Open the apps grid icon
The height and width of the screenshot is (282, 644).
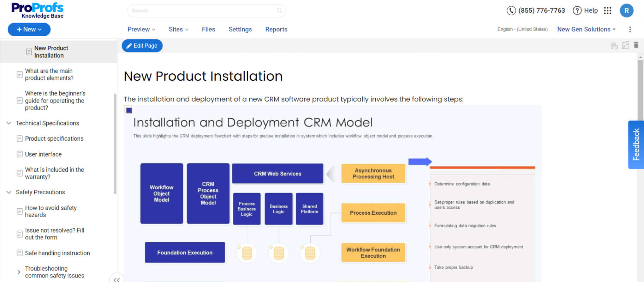click(608, 11)
